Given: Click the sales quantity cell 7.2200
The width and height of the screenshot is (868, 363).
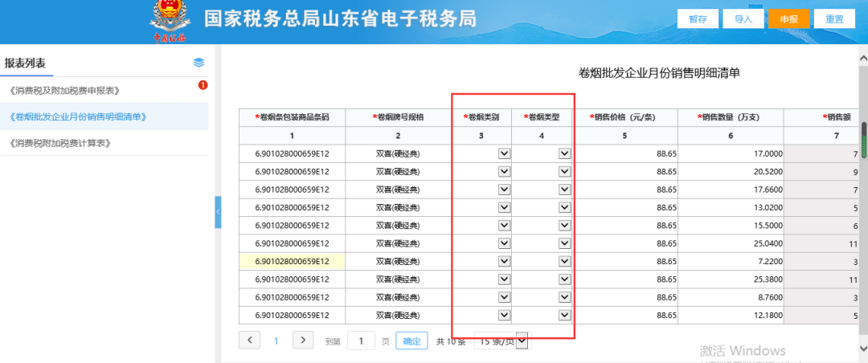Looking at the screenshot, I should [731, 261].
